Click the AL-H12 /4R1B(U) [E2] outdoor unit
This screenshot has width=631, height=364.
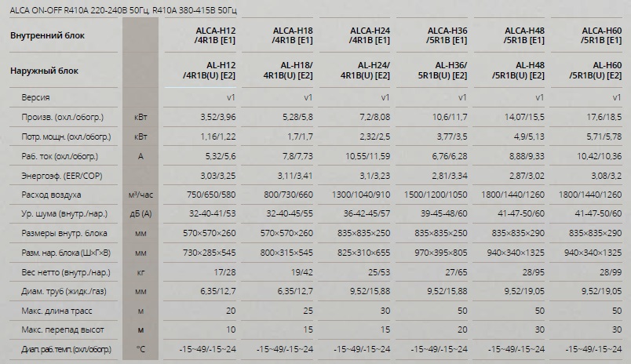210,71
